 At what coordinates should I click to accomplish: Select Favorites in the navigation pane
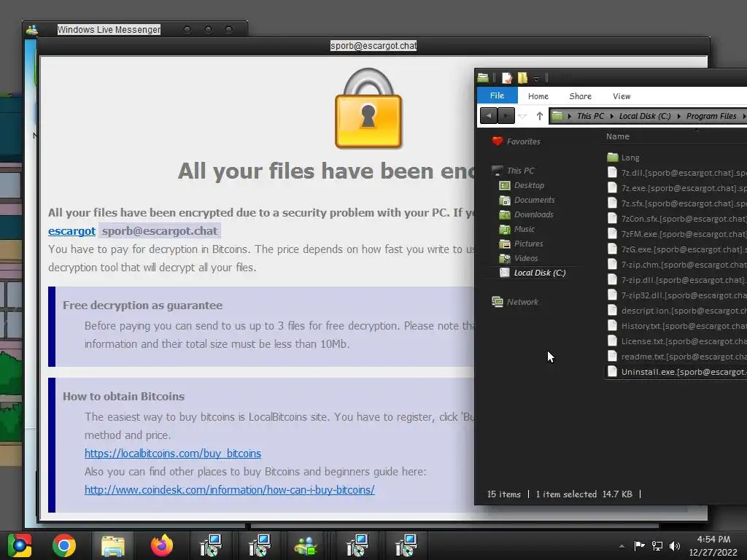coord(523,141)
